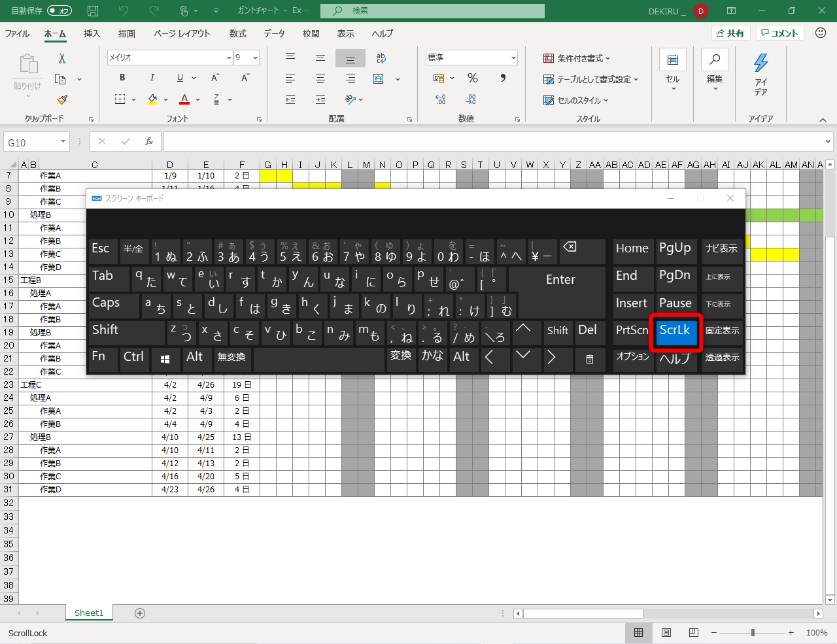This screenshot has height=644, width=837.
Task: Click the Format Painter brush icon
Action: [x=62, y=99]
